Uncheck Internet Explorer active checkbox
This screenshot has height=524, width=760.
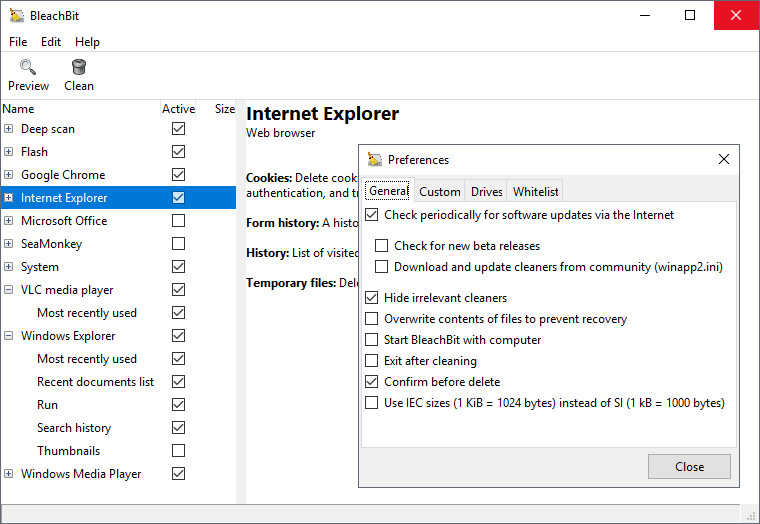click(178, 197)
